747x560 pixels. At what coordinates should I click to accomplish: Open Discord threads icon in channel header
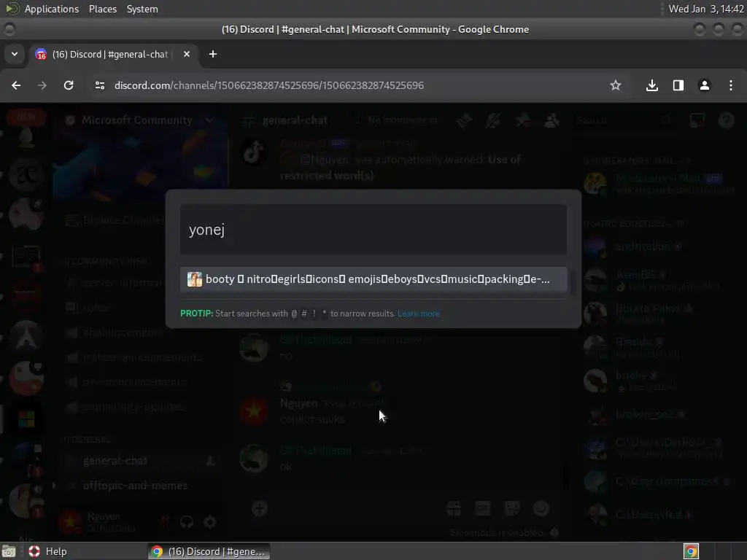pyautogui.click(x=464, y=120)
